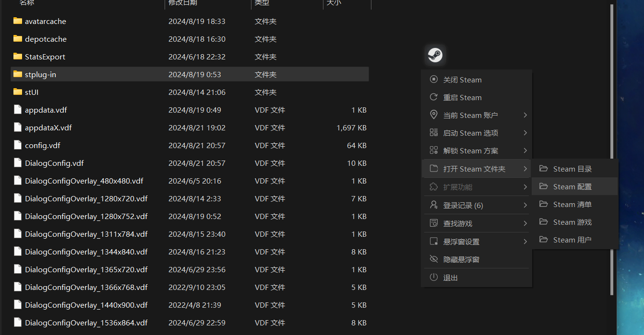Click the 打开 Steam 文件夹 submenu arrow

coord(525,169)
